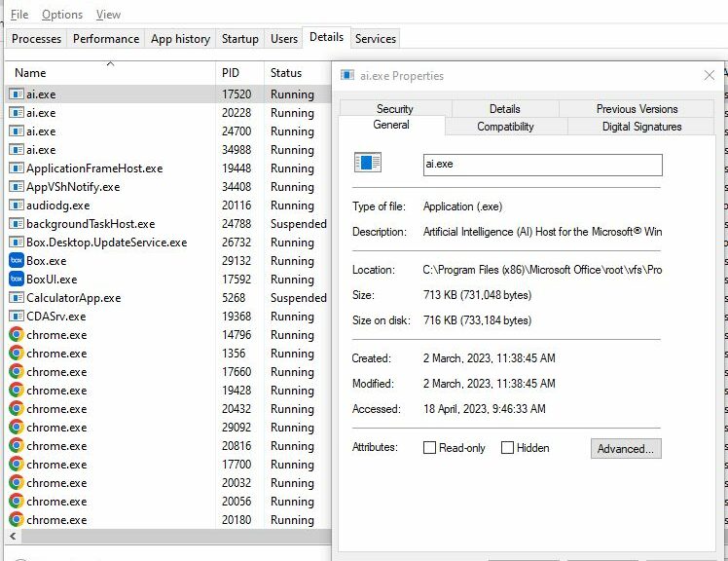Select the ai.exe icon in row PID 20228
Screen dimensions: 728x561
coord(17,113)
